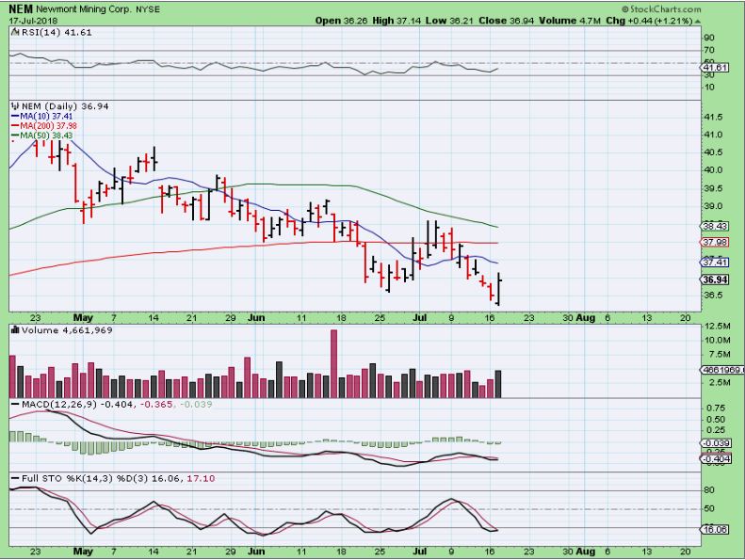Screen dimensions: 745x560
Task: Click the RSI(14) 41.61 indicator title
Action: [57, 32]
